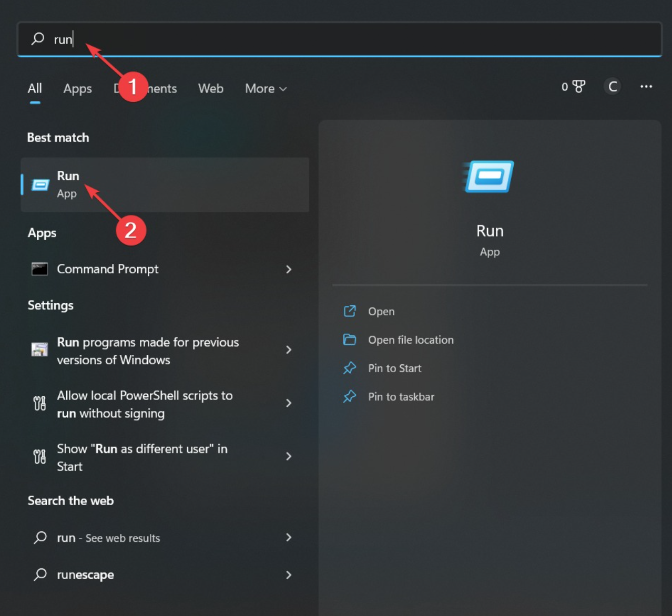This screenshot has height=616, width=672.
Task: Click the large Run icon in the preview pane
Action: [488, 177]
